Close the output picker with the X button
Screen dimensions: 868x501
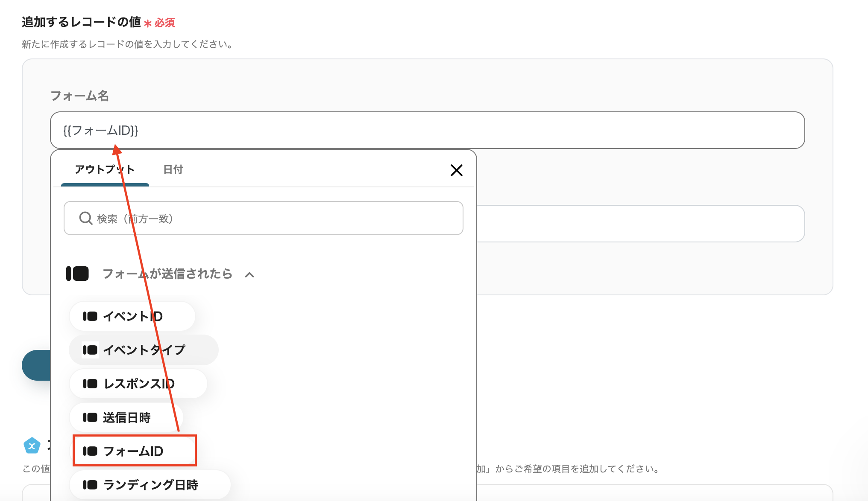[x=456, y=170]
